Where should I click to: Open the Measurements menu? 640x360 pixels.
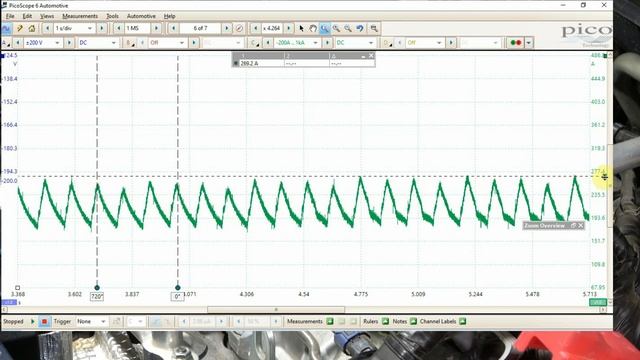click(80, 16)
